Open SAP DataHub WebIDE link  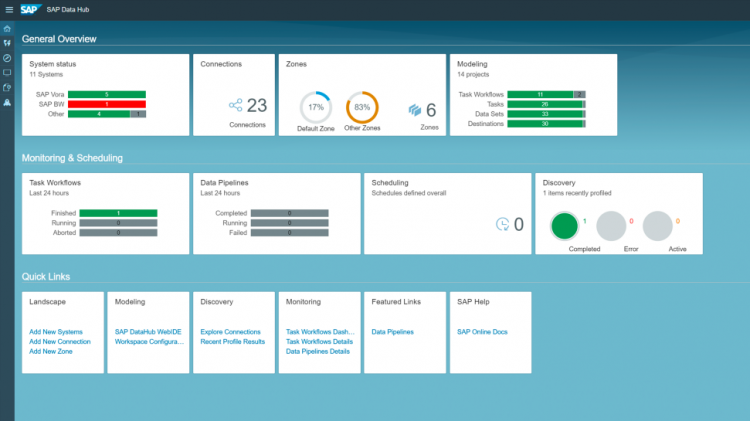coord(148,332)
